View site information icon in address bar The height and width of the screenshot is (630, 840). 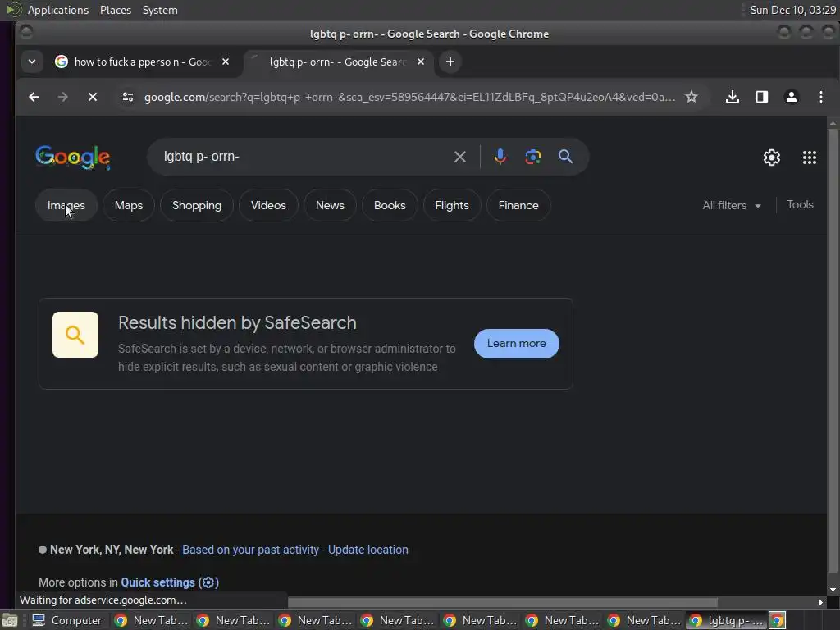(x=127, y=97)
